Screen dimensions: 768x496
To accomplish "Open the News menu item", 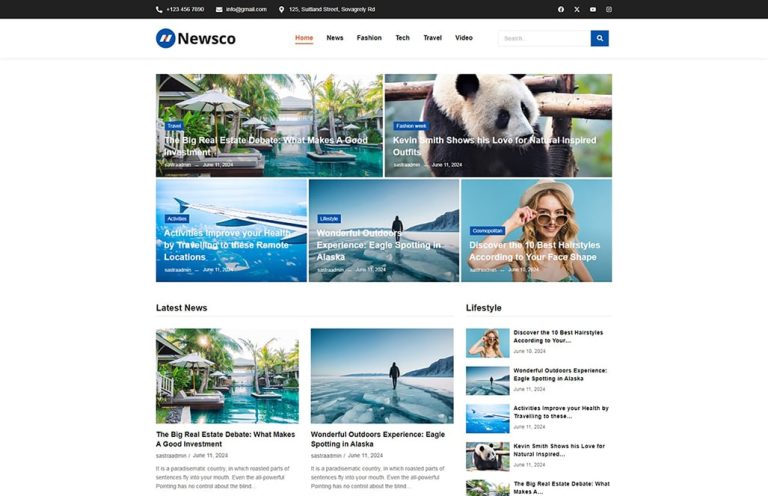I will tap(335, 38).
